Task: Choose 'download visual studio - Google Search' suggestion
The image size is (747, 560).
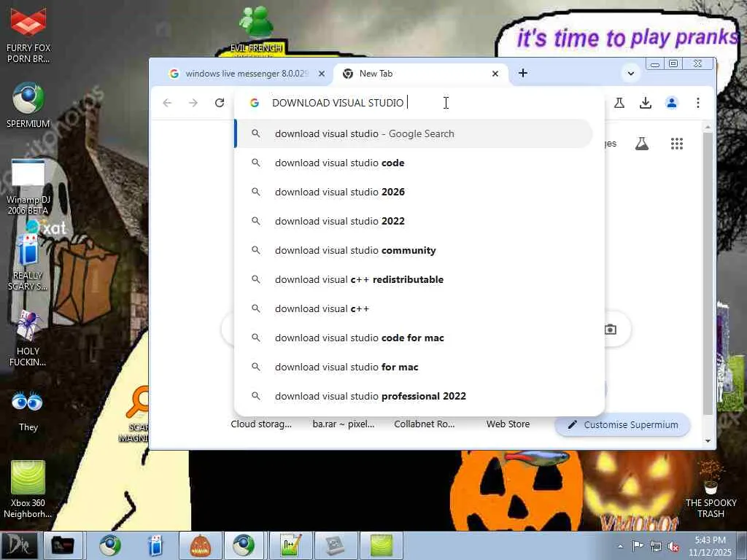Action: (414, 134)
